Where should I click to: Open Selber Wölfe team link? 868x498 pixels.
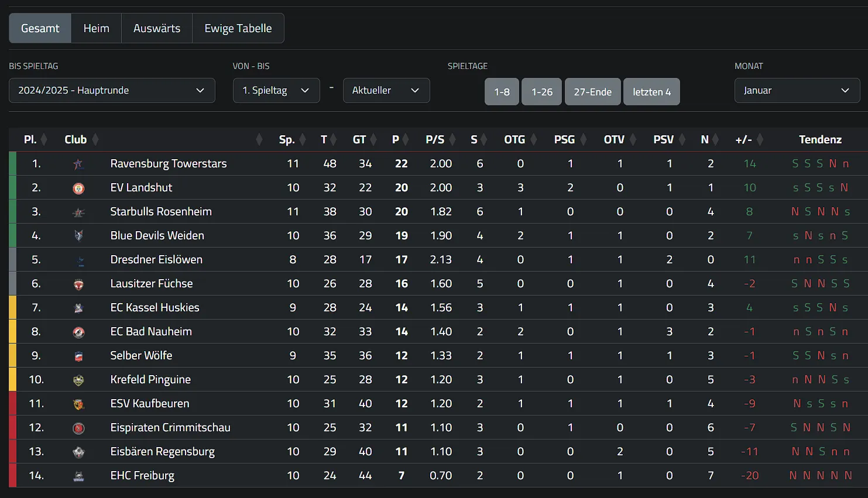pyautogui.click(x=141, y=356)
